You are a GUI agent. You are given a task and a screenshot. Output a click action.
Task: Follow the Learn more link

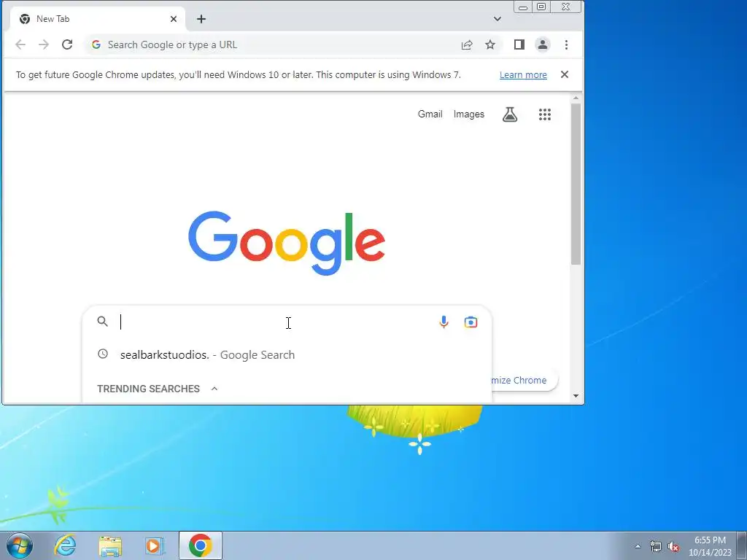pyautogui.click(x=523, y=75)
